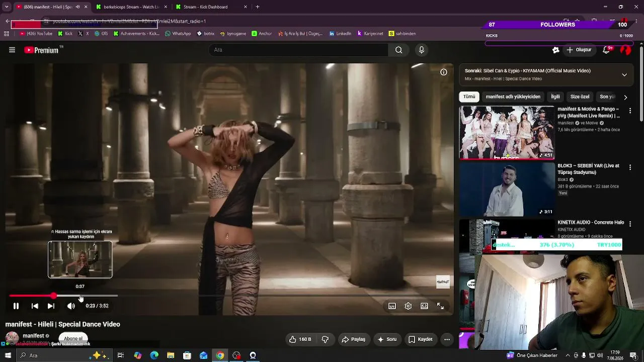Open the tab search dropdown arrow
Viewport: 644px width, 362px height.
7,7
